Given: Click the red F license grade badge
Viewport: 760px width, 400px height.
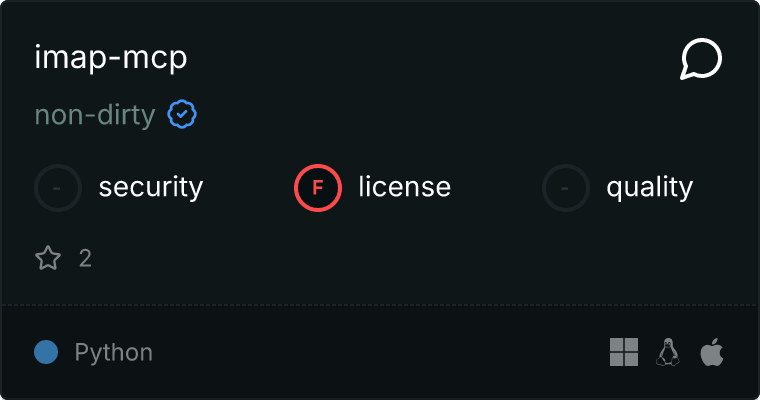Looking at the screenshot, I should (318, 187).
